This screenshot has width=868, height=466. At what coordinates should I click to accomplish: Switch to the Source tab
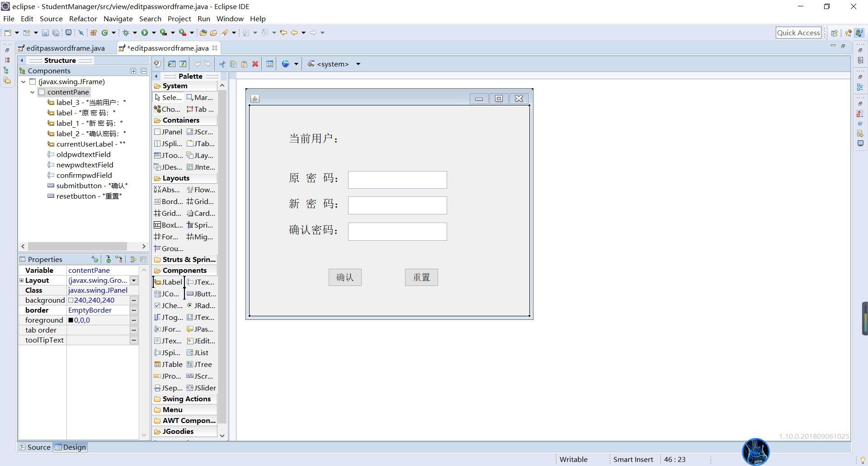(x=38, y=447)
